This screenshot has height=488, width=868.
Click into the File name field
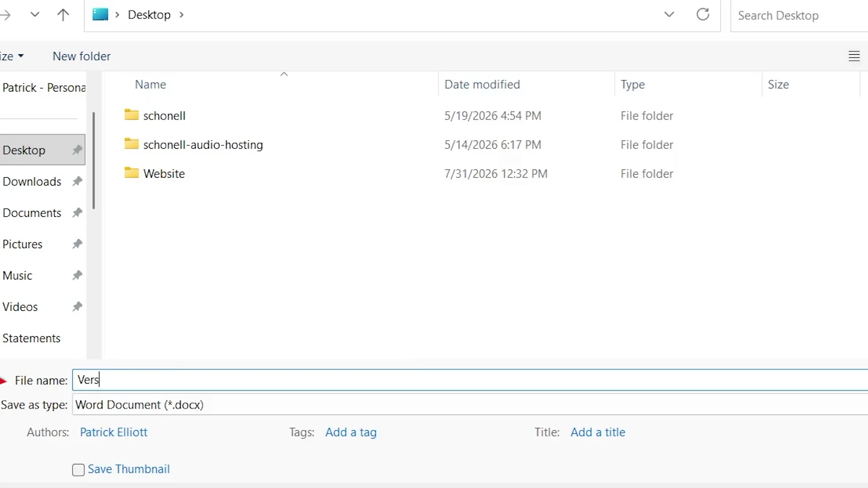pyautogui.click(x=470, y=380)
